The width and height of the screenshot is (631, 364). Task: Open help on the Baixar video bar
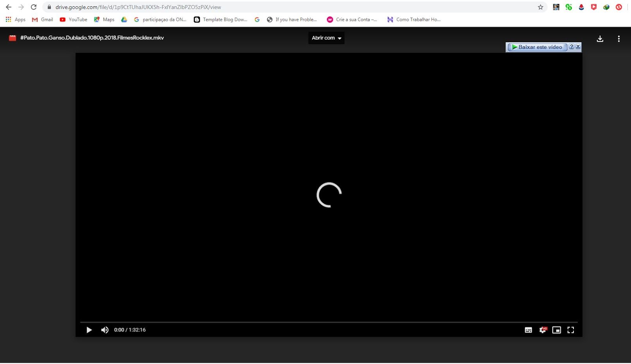[571, 47]
